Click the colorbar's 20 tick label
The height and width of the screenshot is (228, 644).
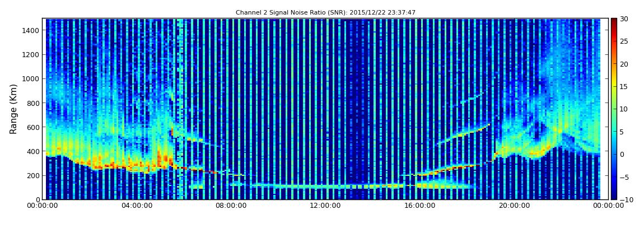(624, 64)
